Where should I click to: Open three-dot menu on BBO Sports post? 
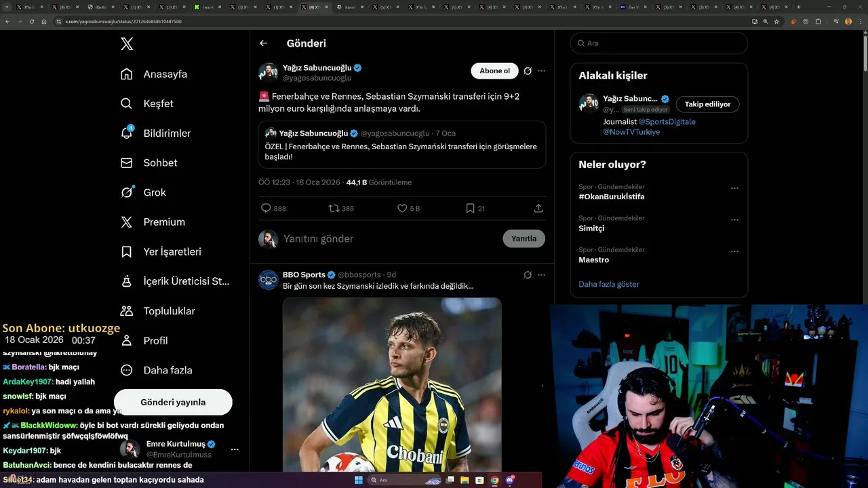pos(541,274)
